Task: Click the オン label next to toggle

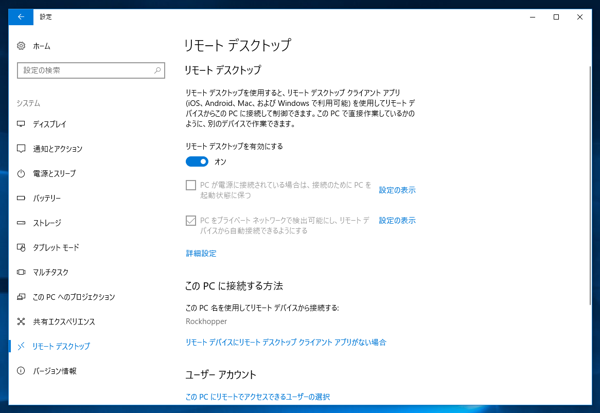Action: click(220, 162)
